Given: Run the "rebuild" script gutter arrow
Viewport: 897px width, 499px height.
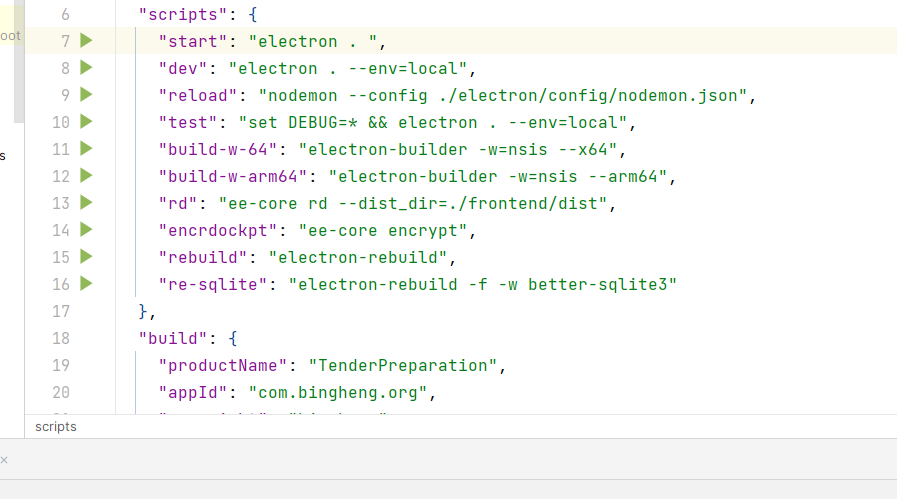Looking at the screenshot, I should point(85,257).
